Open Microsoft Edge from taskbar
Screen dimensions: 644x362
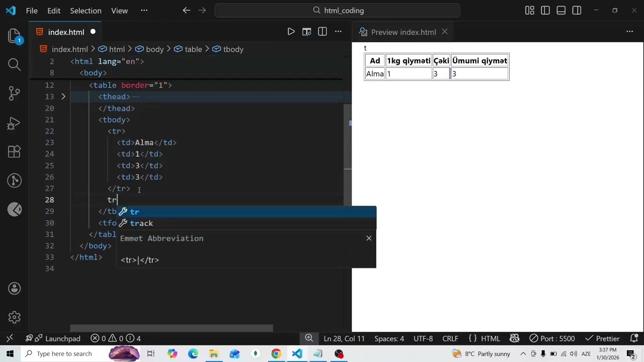click(x=193, y=353)
